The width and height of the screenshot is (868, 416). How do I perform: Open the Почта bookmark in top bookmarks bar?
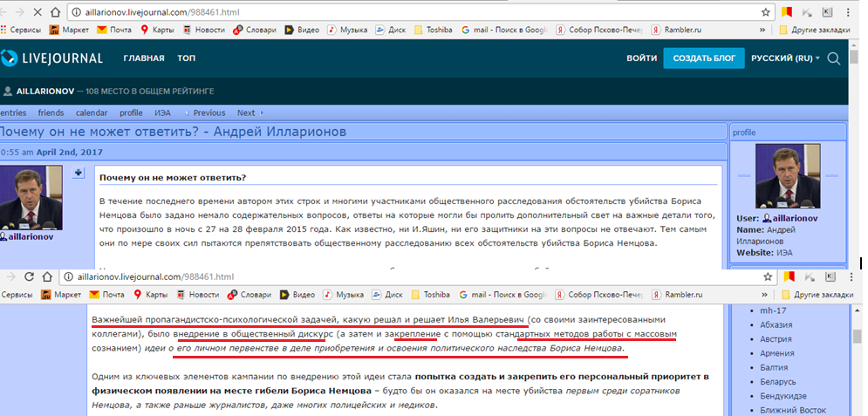(114, 30)
